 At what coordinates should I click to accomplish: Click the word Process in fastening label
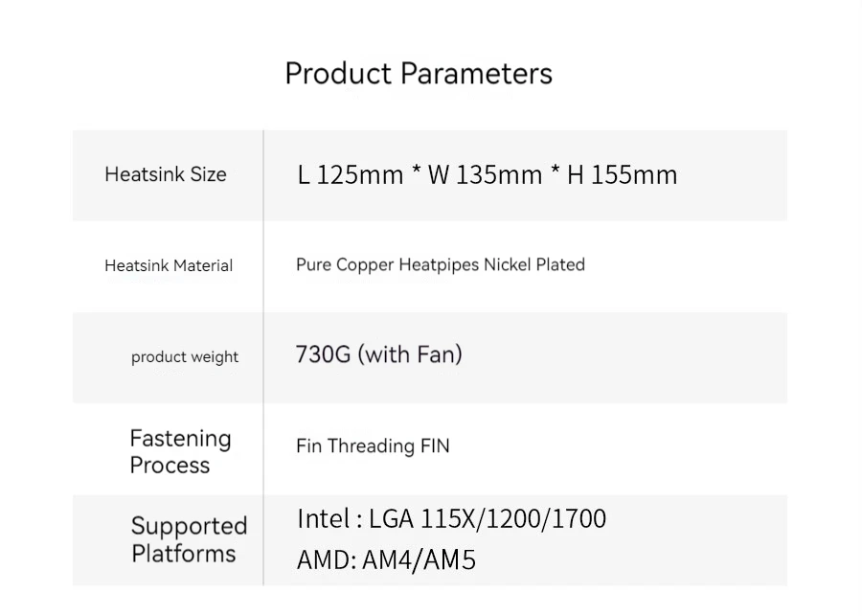(170, 466)
